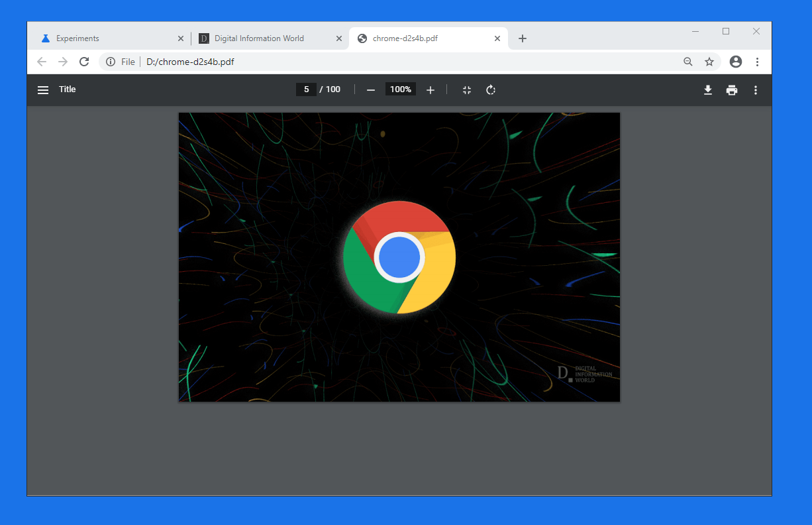
Task: Close the chrome-d2s4b.pdf tab
Action: click(497, 38)
